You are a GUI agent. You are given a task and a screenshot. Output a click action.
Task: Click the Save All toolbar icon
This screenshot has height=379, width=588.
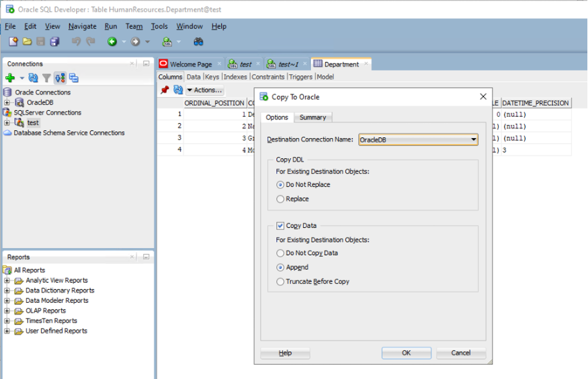[x=55, y=41]
